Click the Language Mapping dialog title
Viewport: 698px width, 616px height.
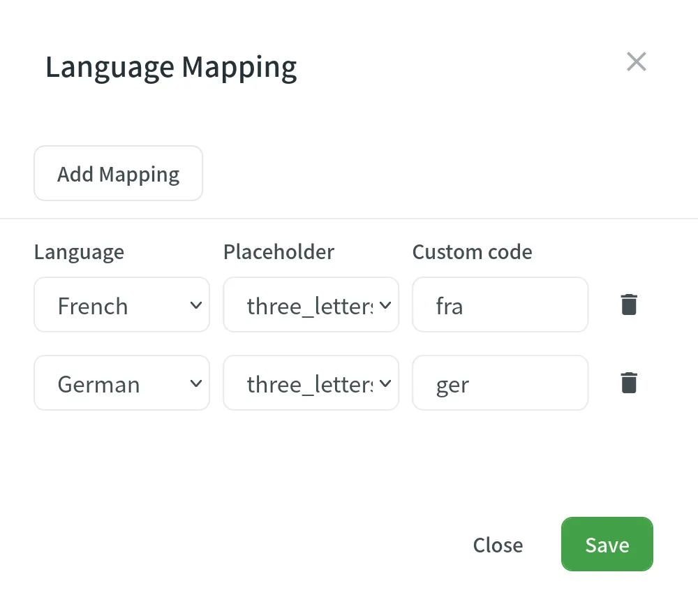pyautogui.click(x=171, y=66)
